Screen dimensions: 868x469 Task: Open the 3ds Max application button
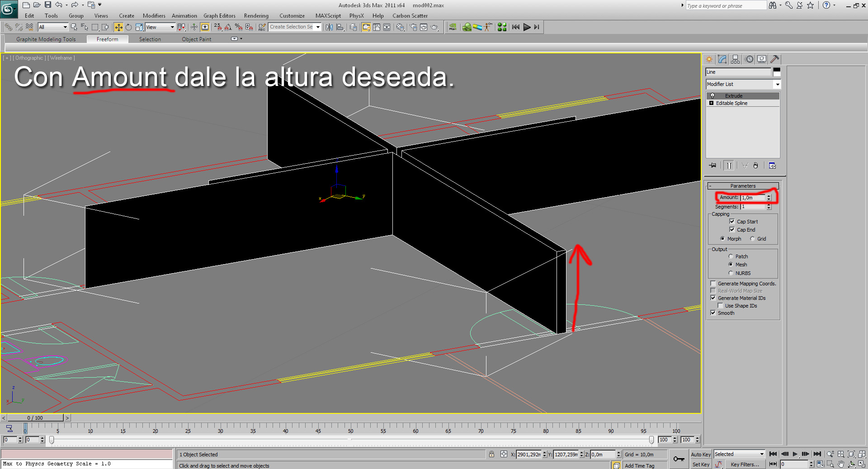click(x=9, y=9)
